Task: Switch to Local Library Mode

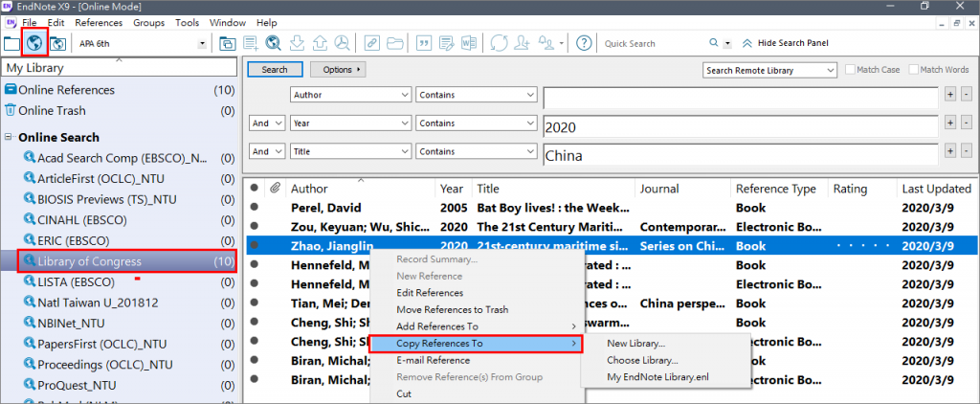Action: (11, 43)
